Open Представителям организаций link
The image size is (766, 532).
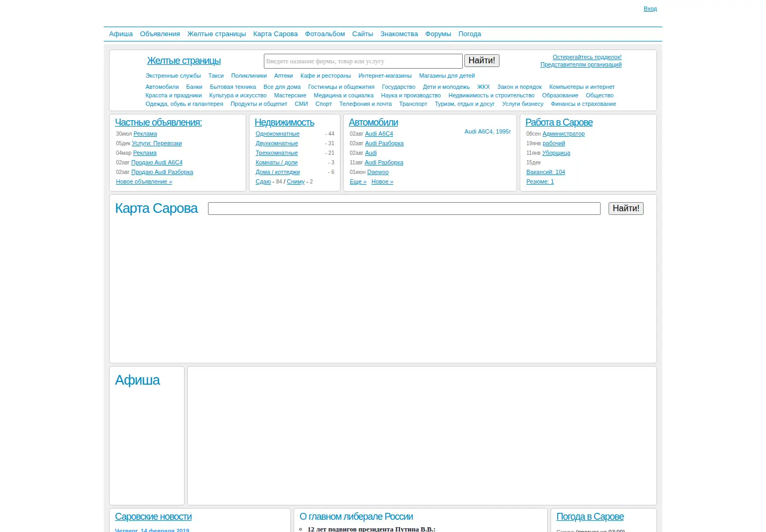point(581,64)
